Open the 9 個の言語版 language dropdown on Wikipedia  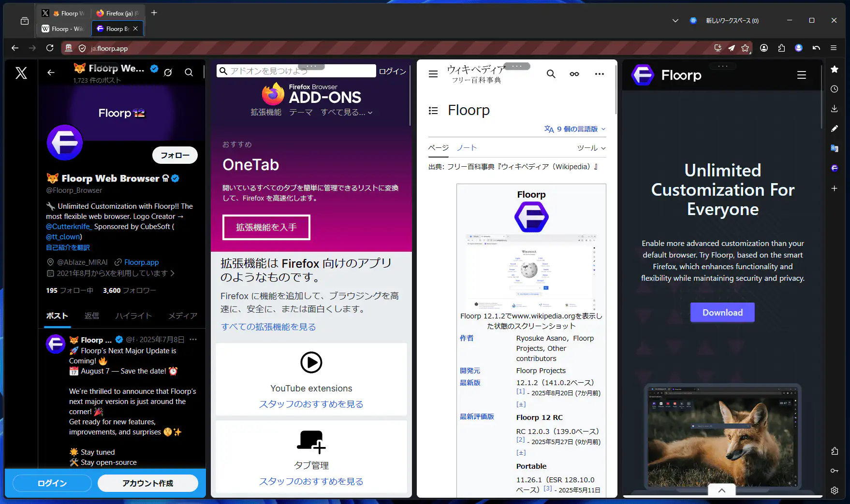pyautogui.click(x=574, y=129)
